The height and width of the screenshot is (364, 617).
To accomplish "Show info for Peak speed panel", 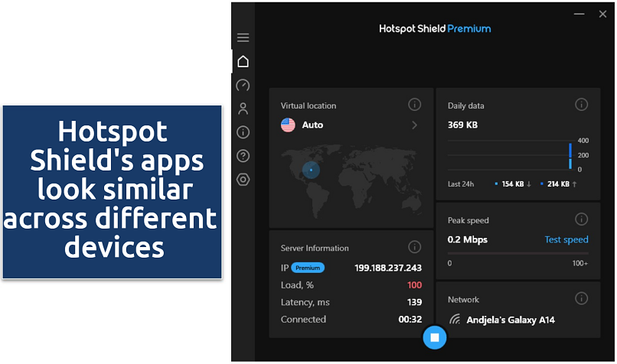I will click(581, 219).
